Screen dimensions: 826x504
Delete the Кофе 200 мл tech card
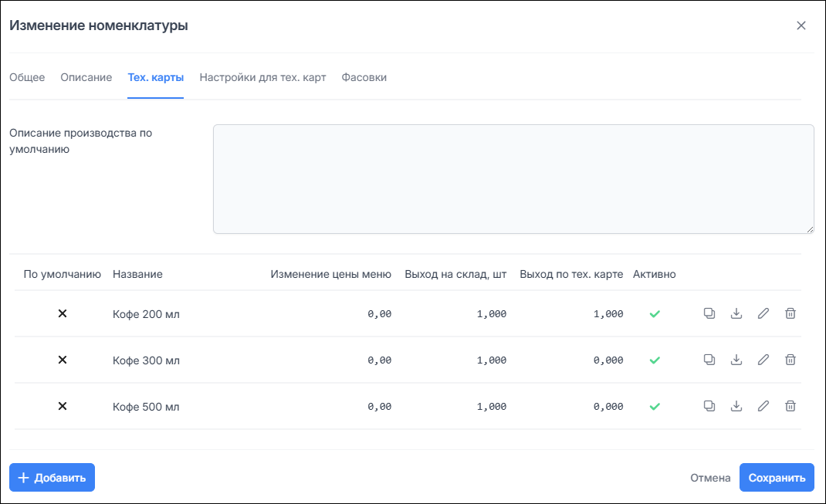(790, 313)
